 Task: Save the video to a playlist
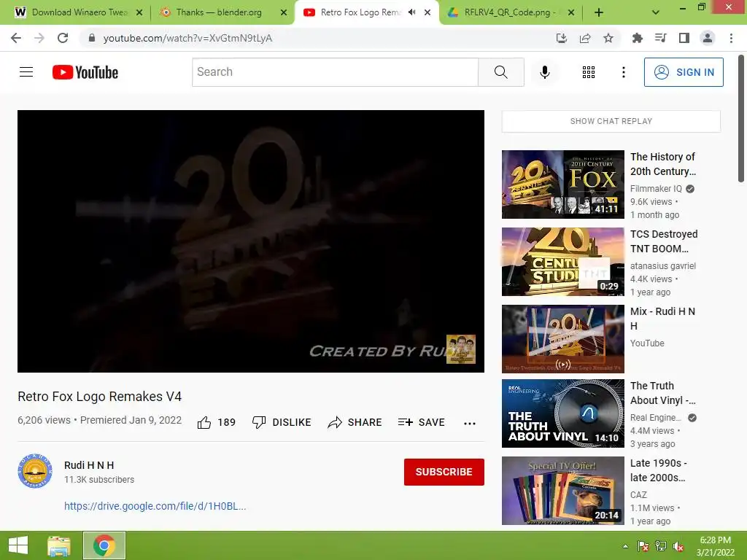click(422, 422)
